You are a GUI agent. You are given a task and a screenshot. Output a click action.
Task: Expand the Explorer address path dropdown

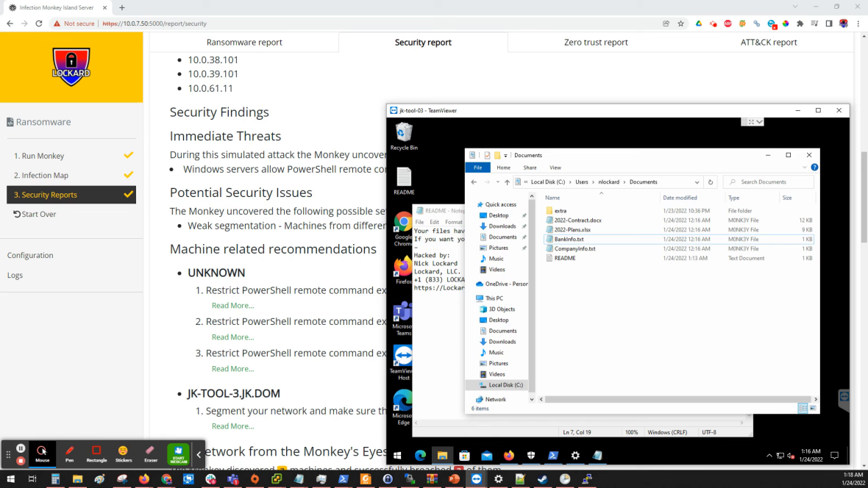[697, 182]
